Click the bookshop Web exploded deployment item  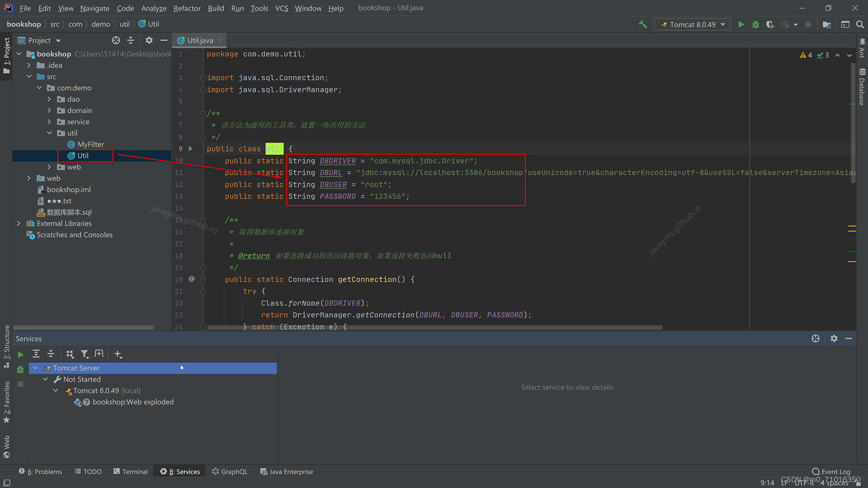point(132,402)
